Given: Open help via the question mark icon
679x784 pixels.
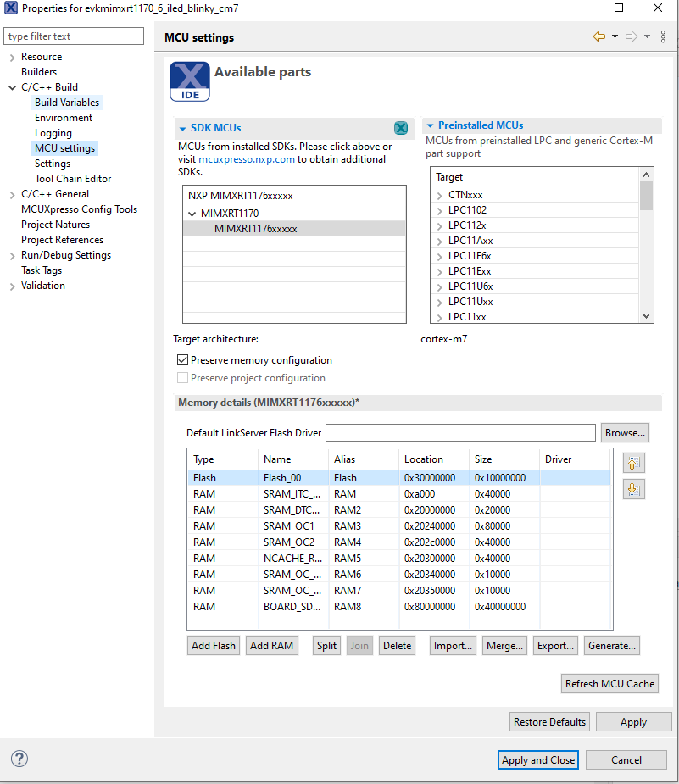Looking at the screenshot, I should (19, 759).
